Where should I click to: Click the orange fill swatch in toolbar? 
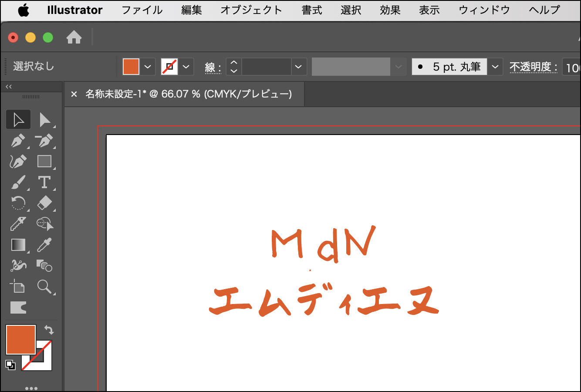(20, 340)
